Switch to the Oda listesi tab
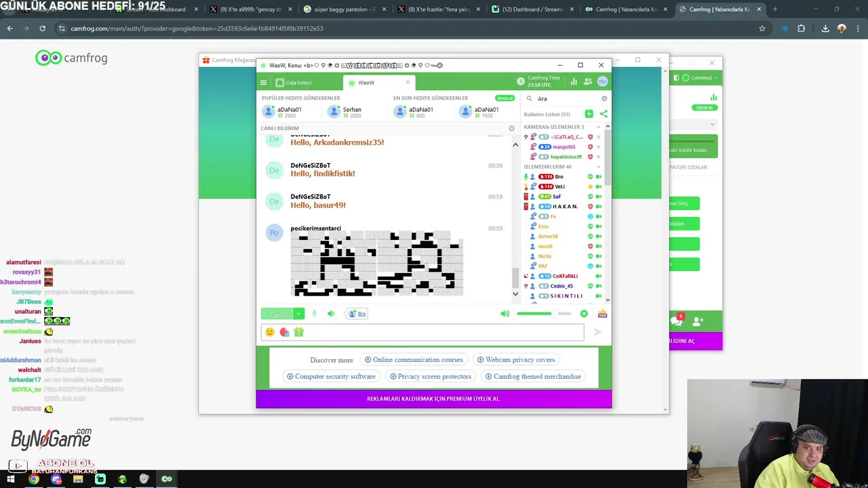868x488 pixels. coord(294,83)
